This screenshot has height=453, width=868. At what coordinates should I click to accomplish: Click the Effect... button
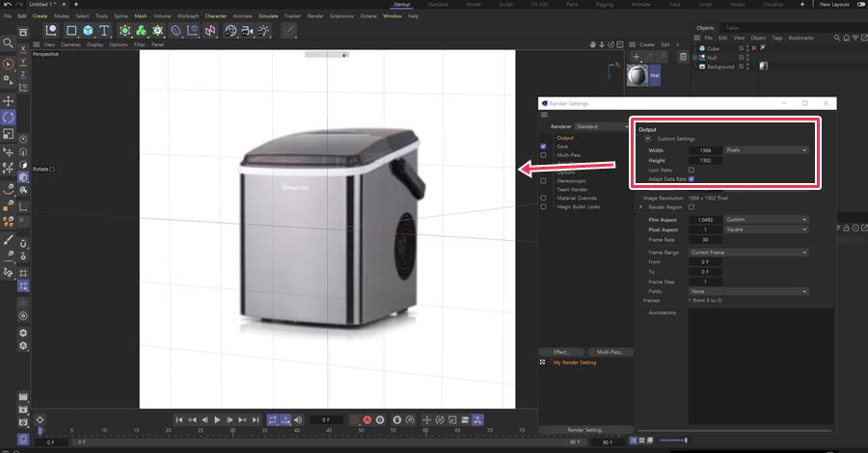[561, 352]
